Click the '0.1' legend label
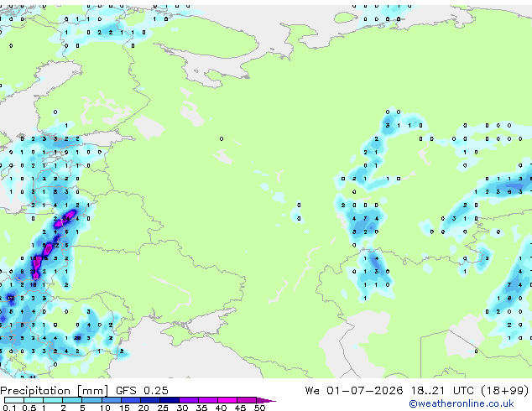This screenshot has width=532, height=411. click(9, 408)
